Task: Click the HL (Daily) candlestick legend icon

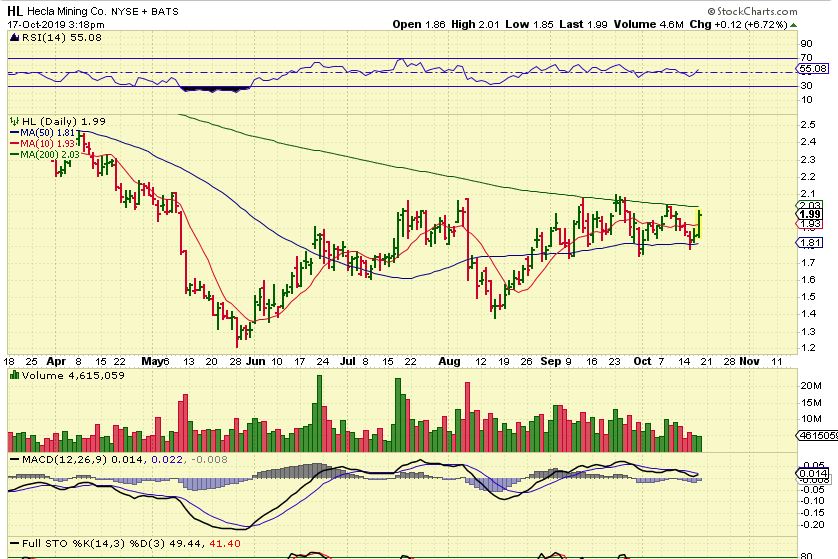Action: [12, 121]
